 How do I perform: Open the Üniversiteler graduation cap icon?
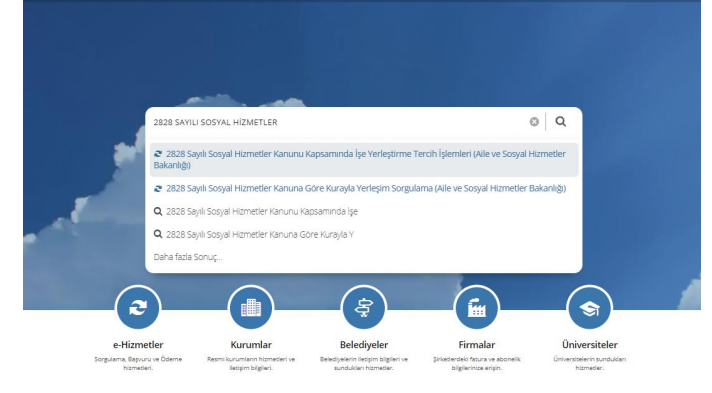(589, 308)
